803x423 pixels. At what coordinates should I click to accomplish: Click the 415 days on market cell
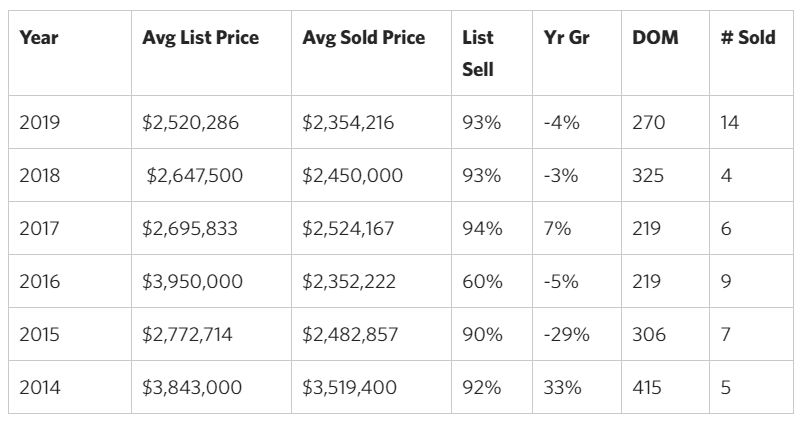coord(647,388)
